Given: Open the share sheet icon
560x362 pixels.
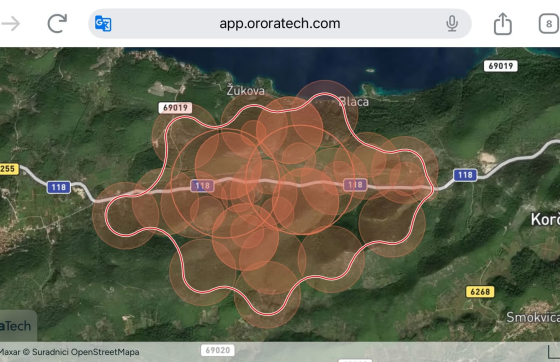Looking at the screenshot, I should coord(502,24).
